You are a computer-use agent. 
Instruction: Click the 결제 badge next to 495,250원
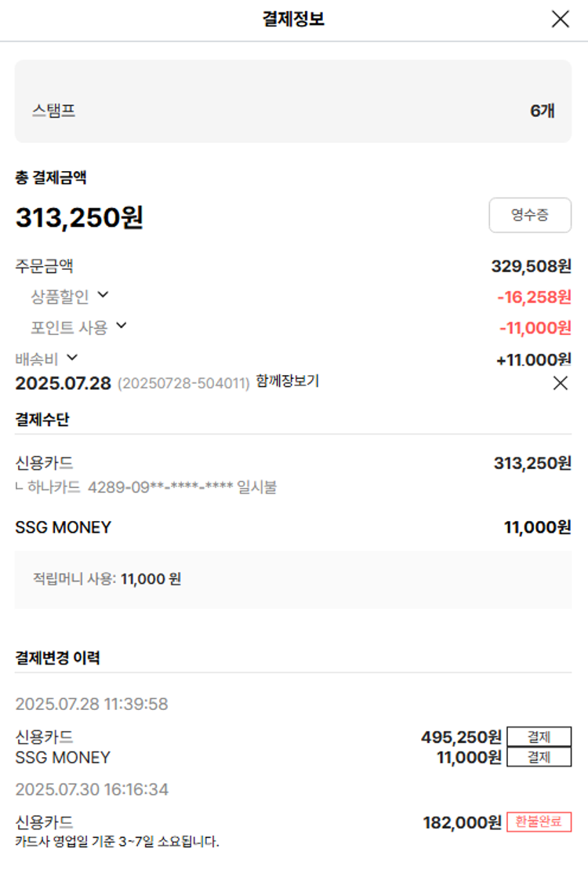539,737
